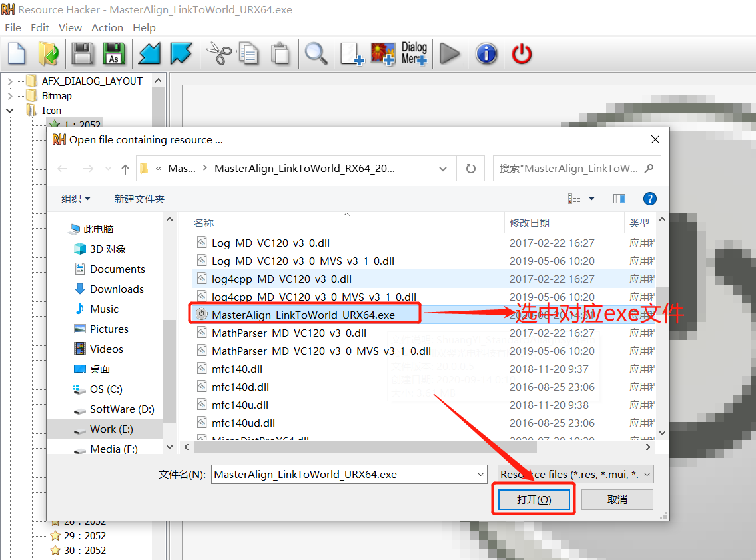Click the Cut scissors toolbar icon
This screenshot has width=756, height=560.
click(x=218, y=53)
